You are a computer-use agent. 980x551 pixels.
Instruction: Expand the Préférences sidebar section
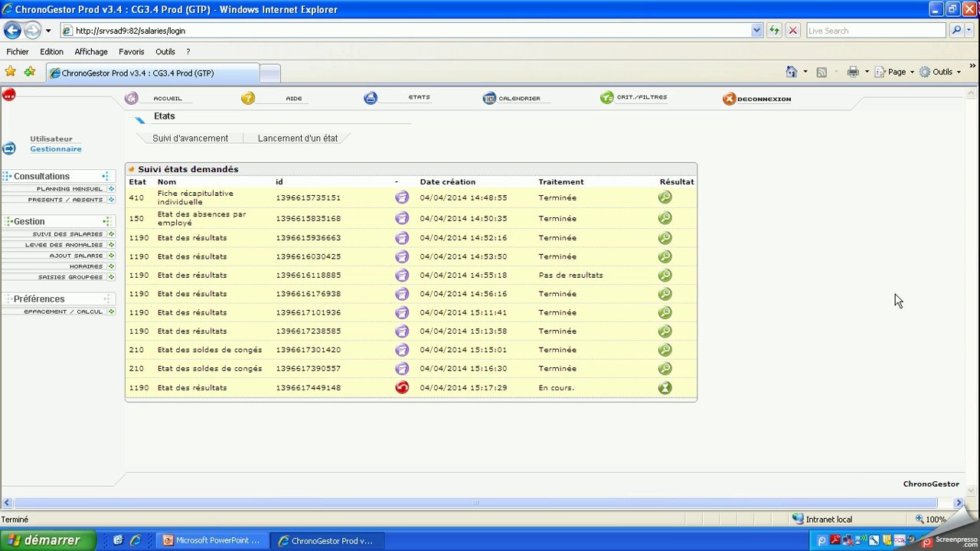pyautogui.click(x=106, y=298)
